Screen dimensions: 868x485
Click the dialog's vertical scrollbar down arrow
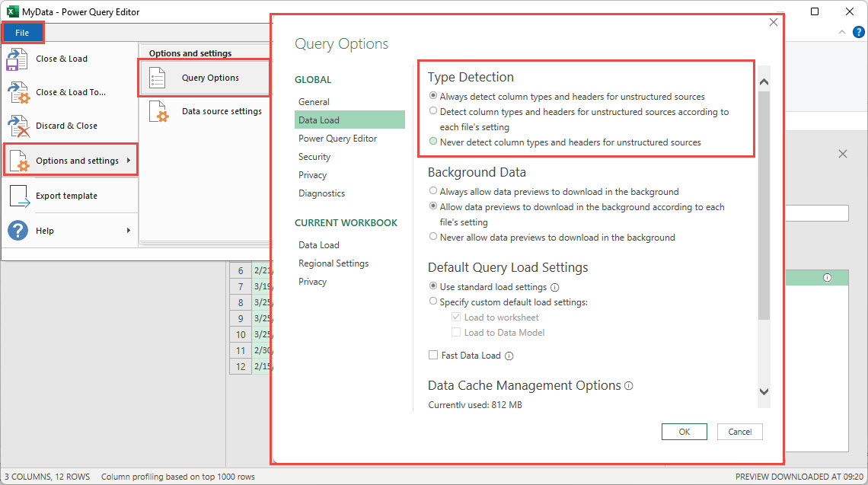click(x=764, y=391)
